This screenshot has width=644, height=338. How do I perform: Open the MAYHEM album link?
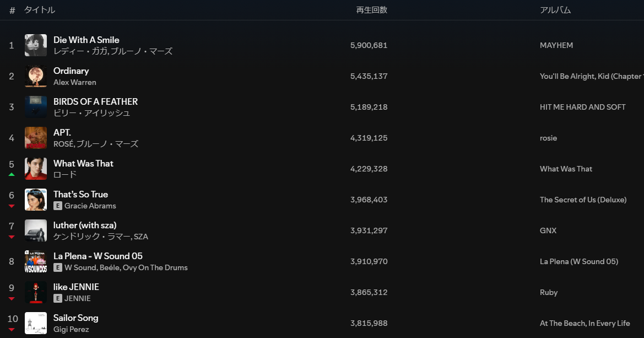[556, 45]
